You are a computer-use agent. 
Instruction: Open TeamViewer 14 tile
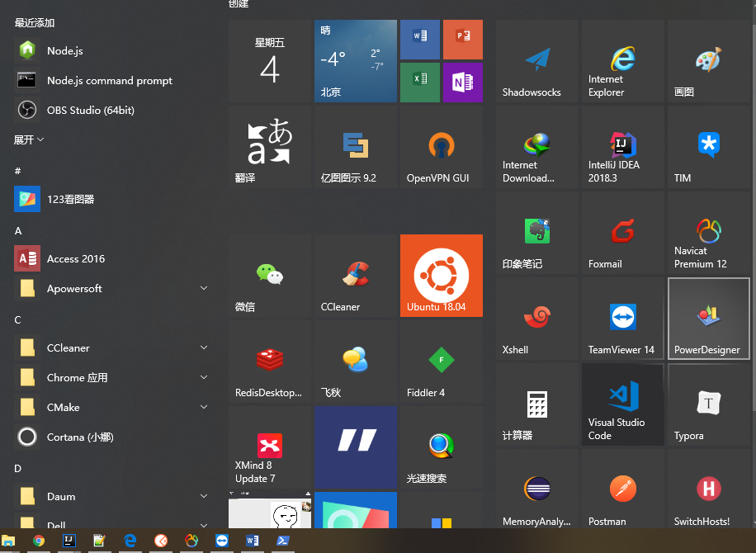[623, 319]
